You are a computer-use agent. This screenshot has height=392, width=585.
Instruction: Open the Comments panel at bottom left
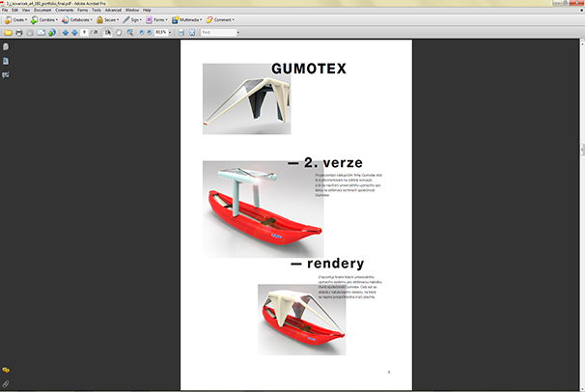[x=6, y=370]
